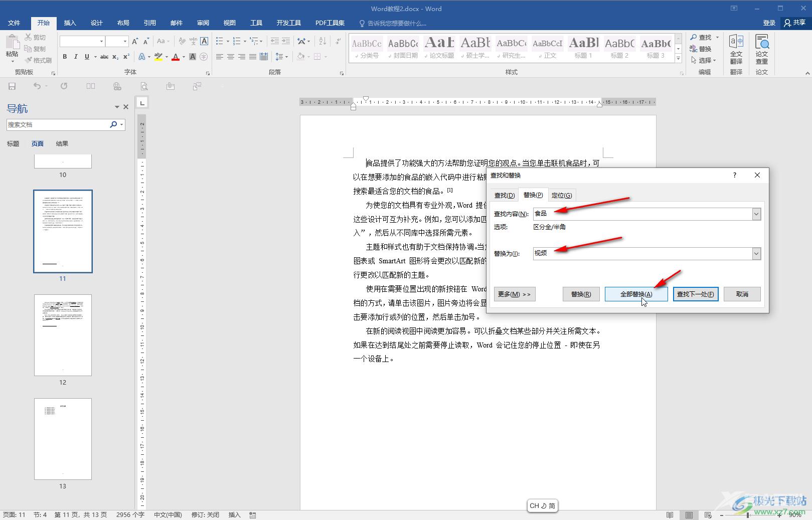Image resolution: width=812 pixels, height=520 pixels.
Task: Click the yellow text highlight color swatch
Action: coord(158,57)
